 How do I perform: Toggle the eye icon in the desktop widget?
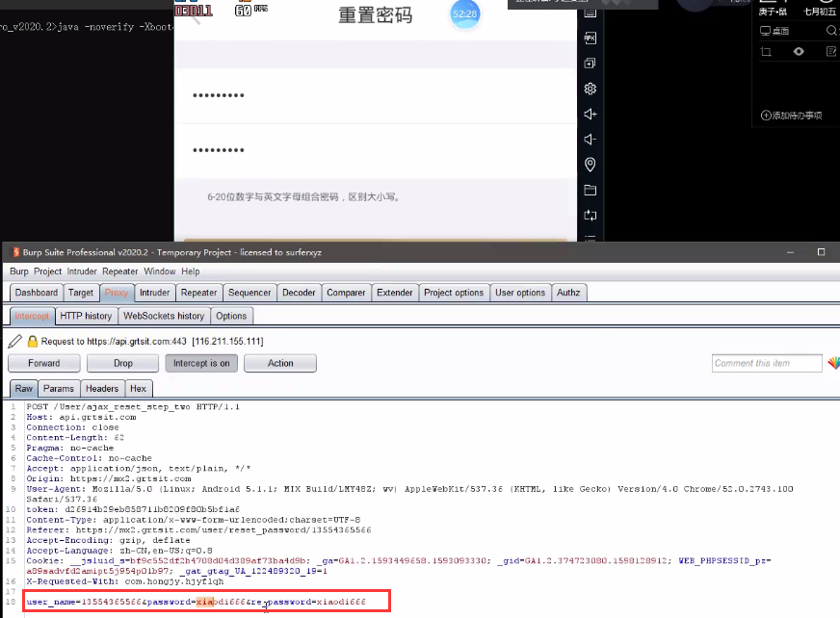[x=799, y=52]
